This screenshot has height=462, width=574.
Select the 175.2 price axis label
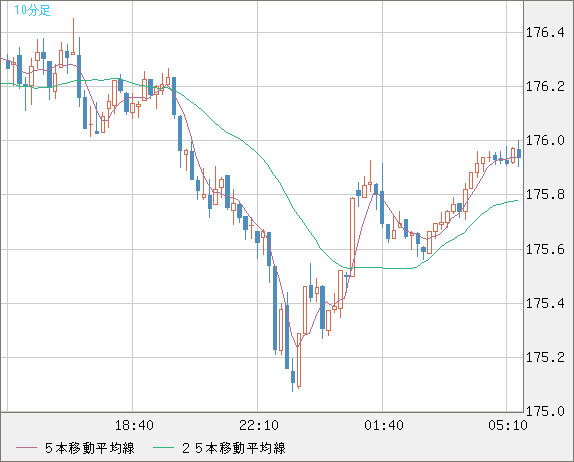click(x=545, y=358)
